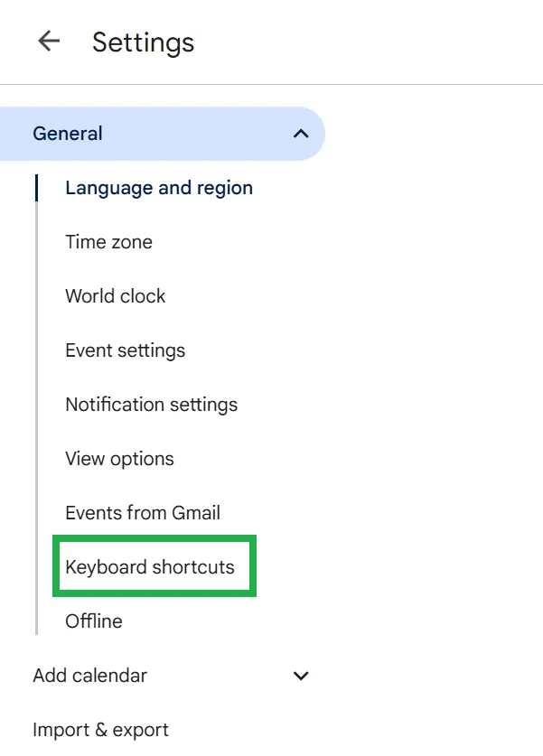Open Add calendar section
The width and height of the screenshot is (543, 756).
(90, 676)
